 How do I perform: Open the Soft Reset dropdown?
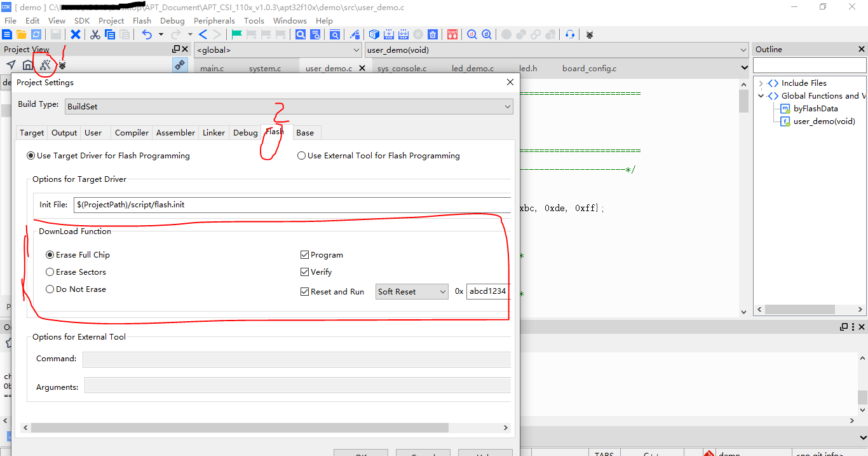point(412,292)
